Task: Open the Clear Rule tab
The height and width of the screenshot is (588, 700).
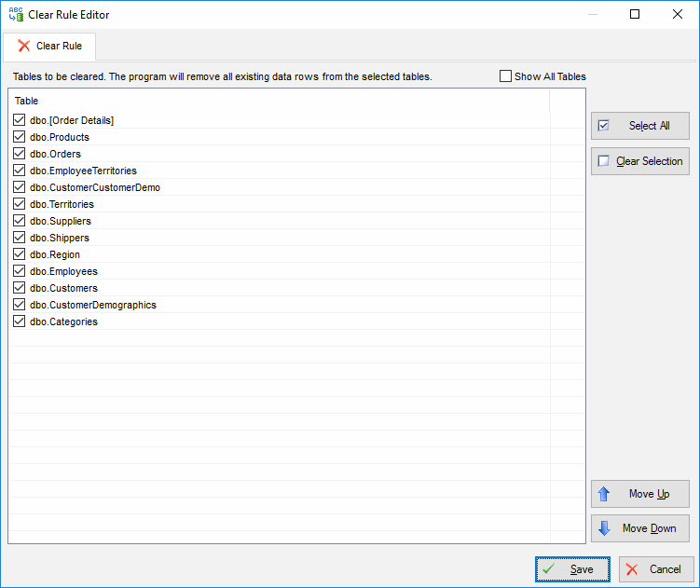Action: click(x=49, y=46)
